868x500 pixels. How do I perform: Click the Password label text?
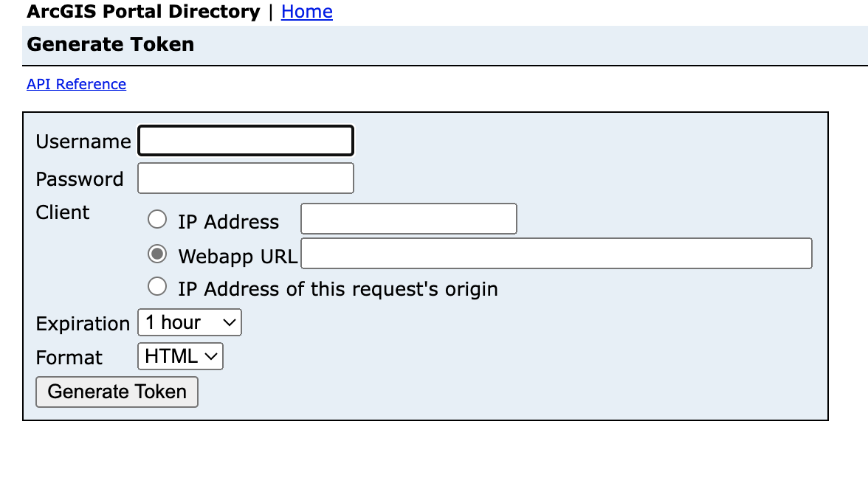80,179
